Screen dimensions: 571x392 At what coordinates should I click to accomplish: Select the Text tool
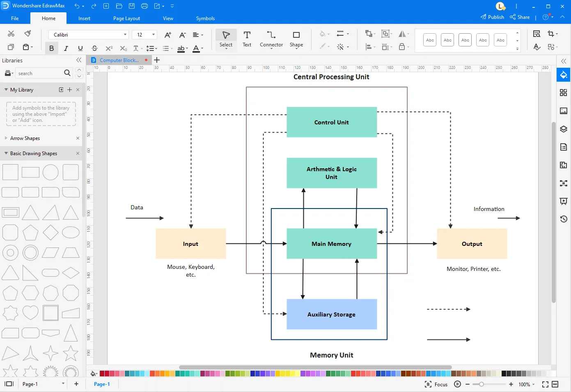coord(247,39)
